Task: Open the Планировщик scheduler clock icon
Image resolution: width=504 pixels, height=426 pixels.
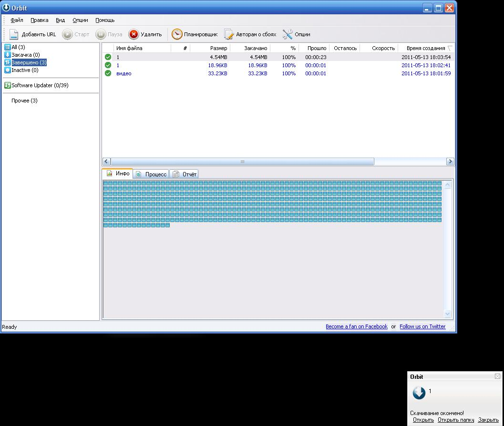Action: pos(177,34)
